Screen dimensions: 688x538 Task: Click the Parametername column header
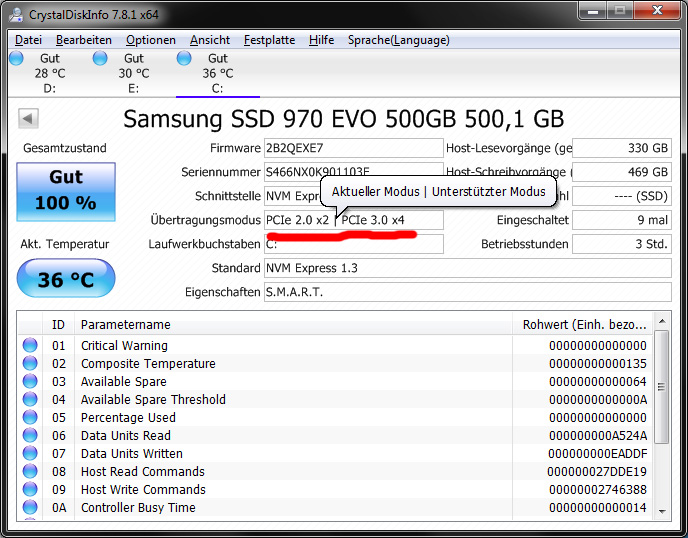293,324
